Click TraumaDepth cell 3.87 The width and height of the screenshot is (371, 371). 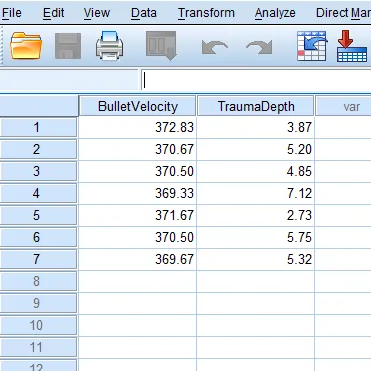pos(256,127)
